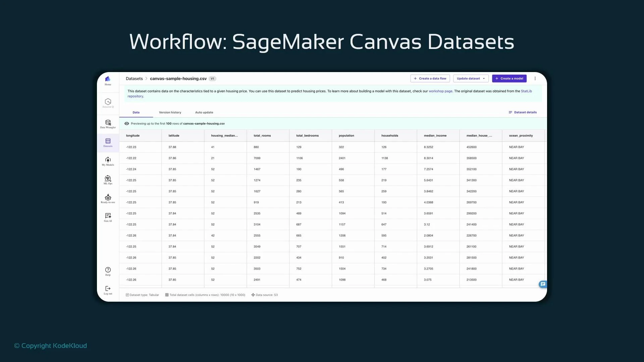Click Create a data flow
Image resolution: width=644 pixels, height=362 pixels.
(430, 78)
